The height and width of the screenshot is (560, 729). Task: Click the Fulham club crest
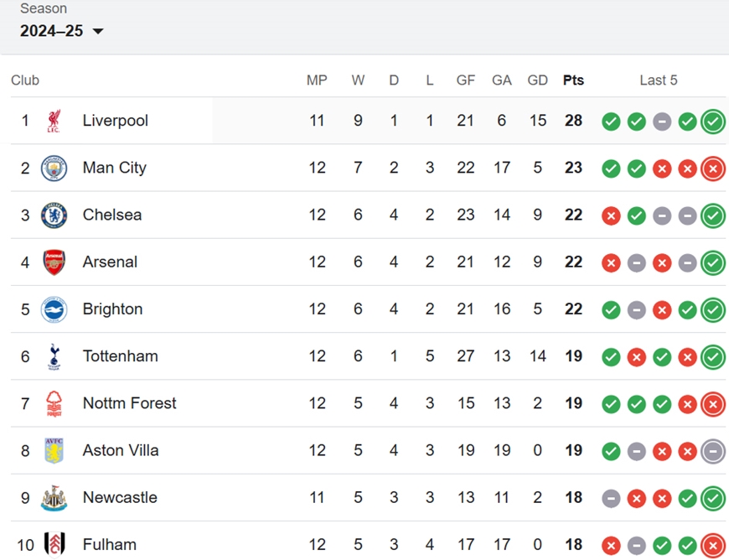click(x=54, y=545)
